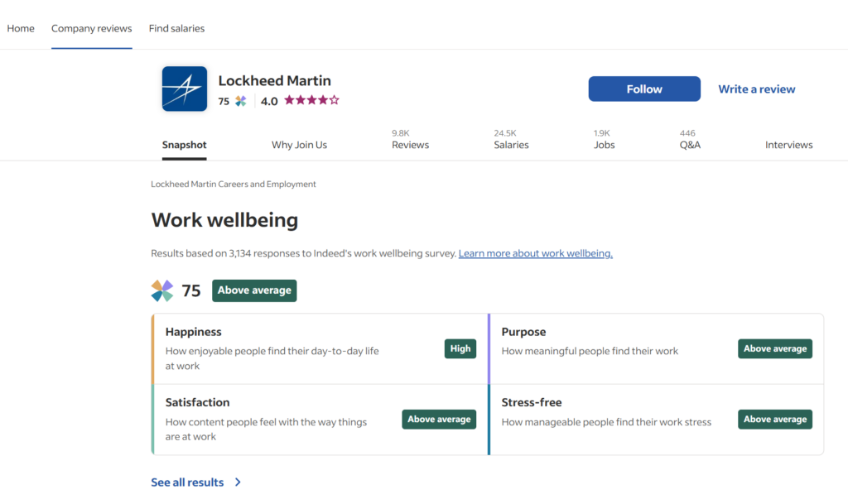Open 'Learn more about work wellbeing' link
Viewport: 848px width, 504px height.
click(535, 253)
